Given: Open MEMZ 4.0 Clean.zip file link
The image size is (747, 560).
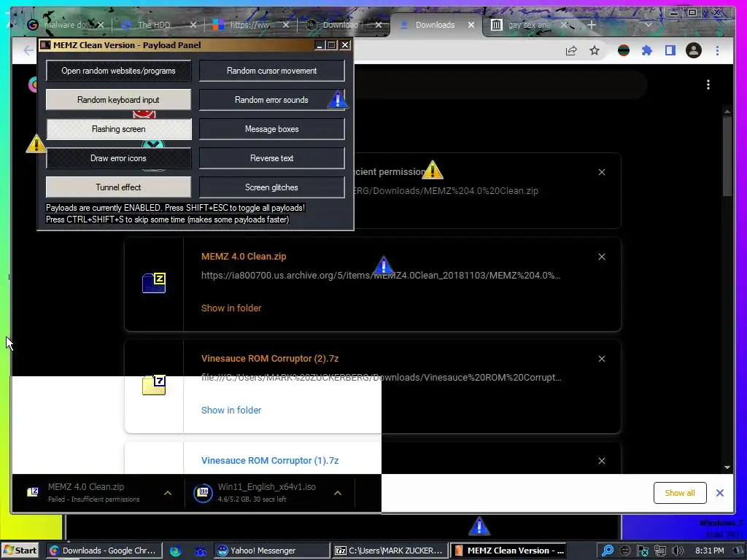Looking at the screenshot, I should point(244,256).
